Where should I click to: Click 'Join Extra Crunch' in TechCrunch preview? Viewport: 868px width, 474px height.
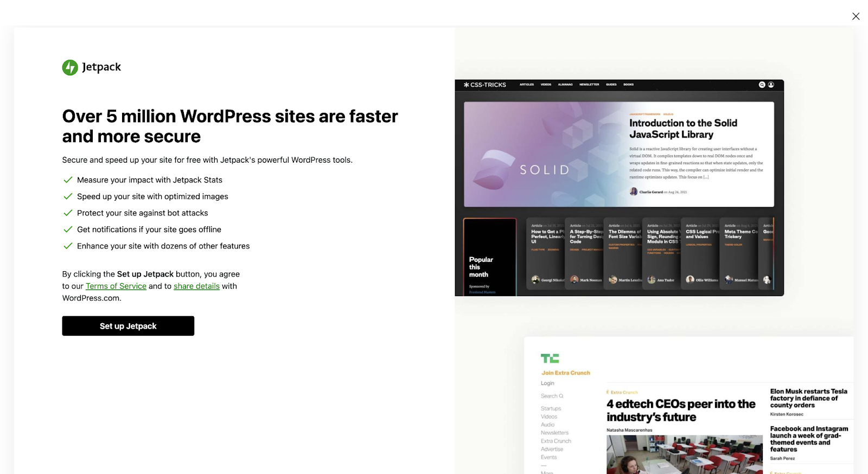pyautogui.click(x=566, y=373)
